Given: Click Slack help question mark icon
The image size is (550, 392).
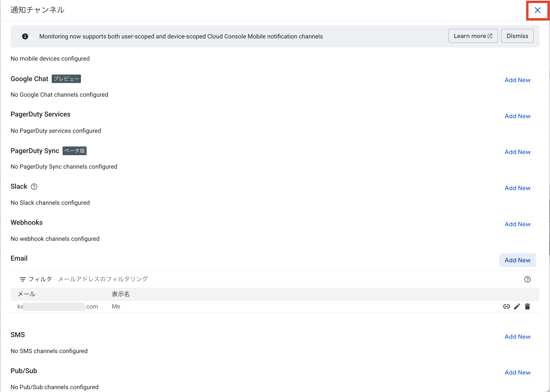Looking at the screenshot, I should (x=34, y=187).
